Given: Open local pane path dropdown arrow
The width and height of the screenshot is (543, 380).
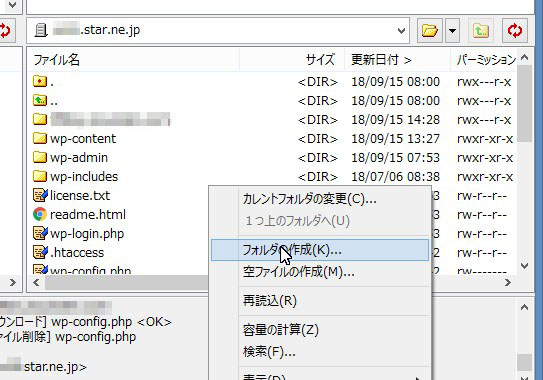Looking at the screenshot, I should pos(12,5).
